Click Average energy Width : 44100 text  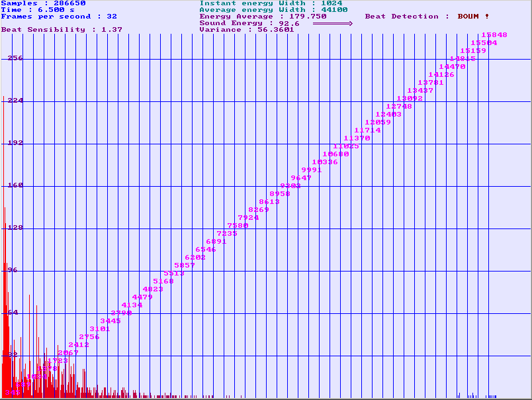point(273,10)
